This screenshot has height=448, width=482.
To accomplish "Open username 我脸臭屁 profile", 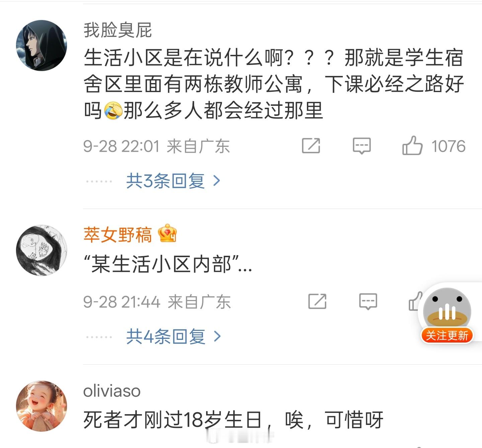I will [117, 30].
